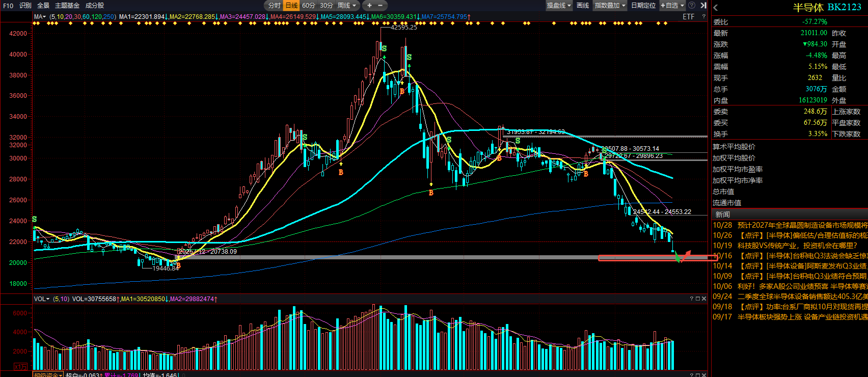
Task: Click 日期定位 date locate button
Action: tap(643, 5)
